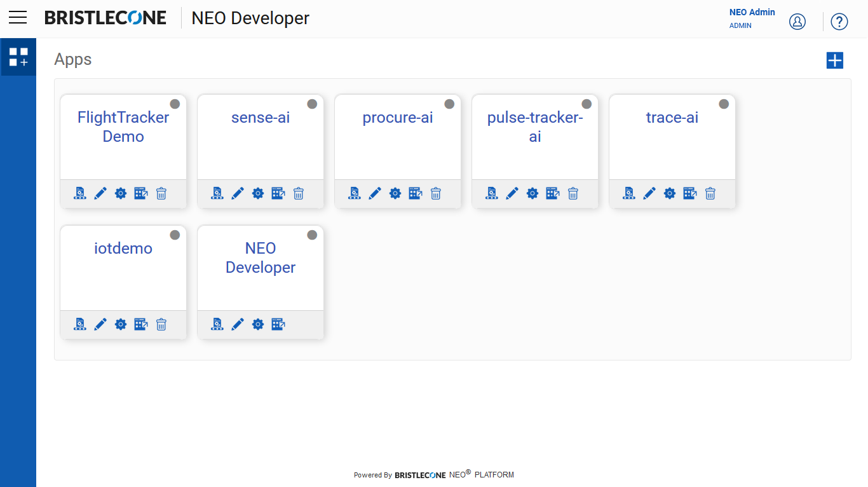Click the build pipeline icon for trace-ai
Screen dimensions: 868x487
pos(628,193)
